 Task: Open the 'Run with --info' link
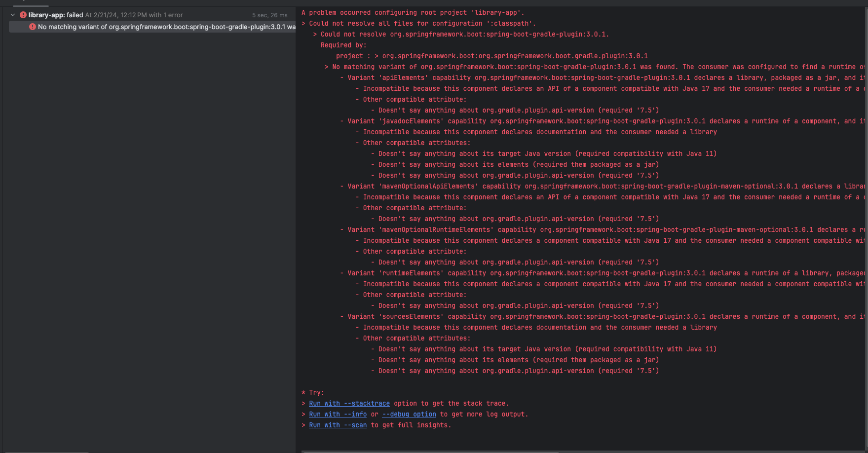click(338, 414)
